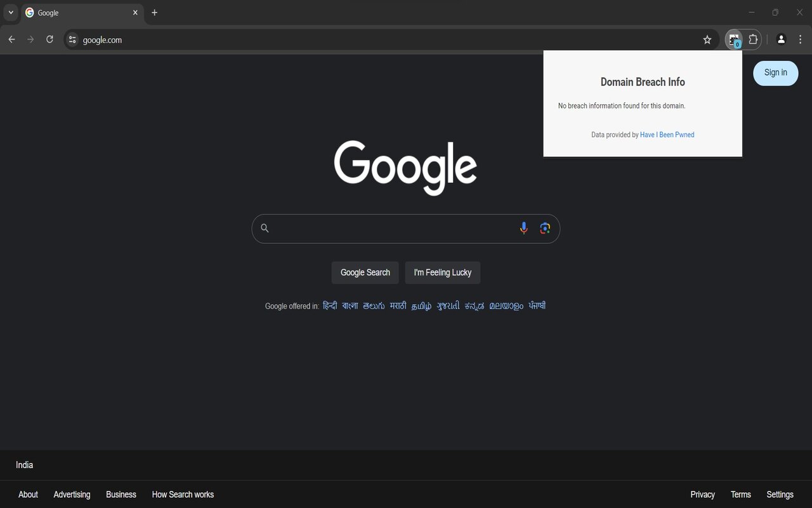
Task: Sign in to Google account
Action: pos(775,73)
